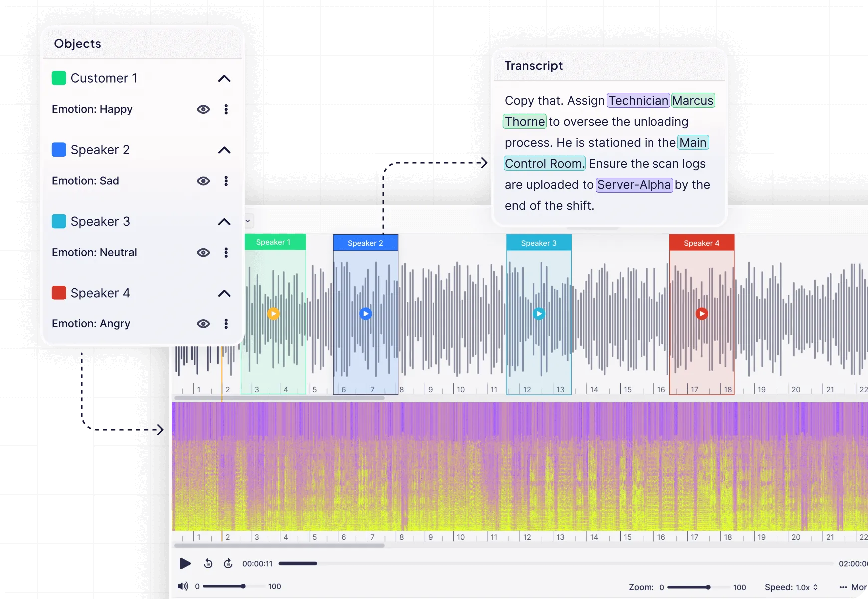
Task: Click the red Speaker 4 color swatch
Action: [x=59, y=293]
